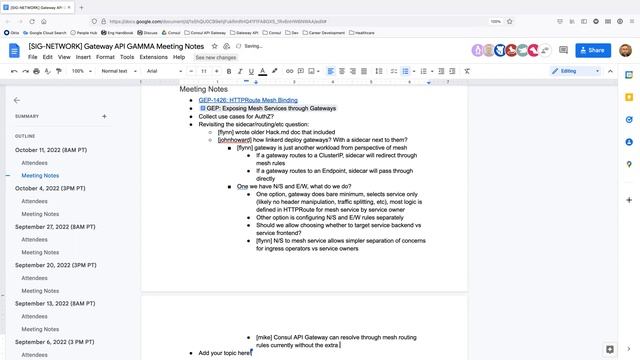
Task: Add a summary with plus icon
Action: click(104, 116)
